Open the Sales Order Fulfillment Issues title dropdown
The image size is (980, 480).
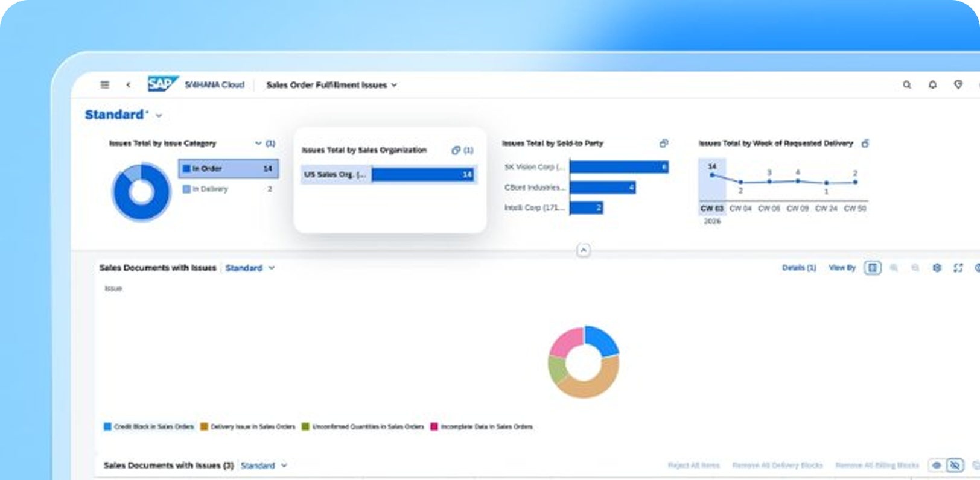394,85
